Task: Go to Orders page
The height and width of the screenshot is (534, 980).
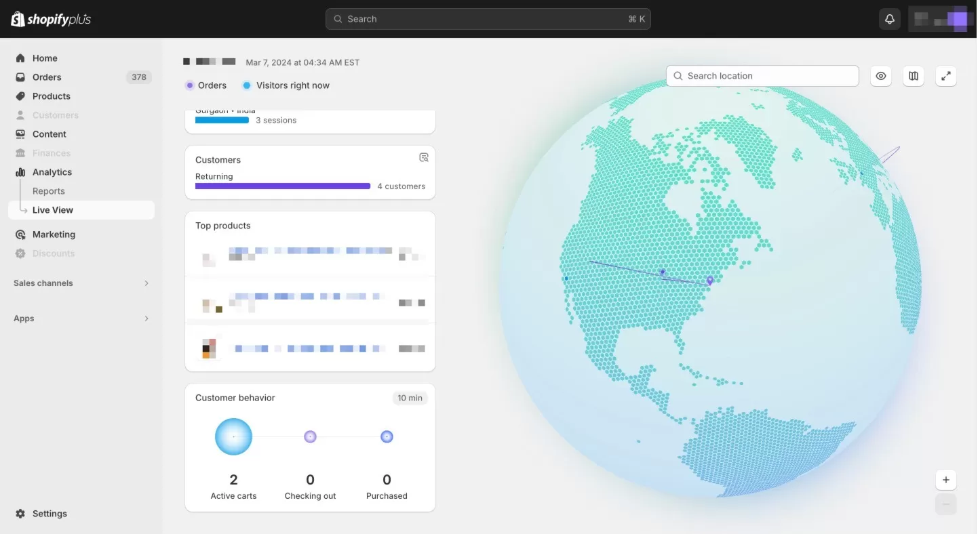Action: tap(47, 77)
